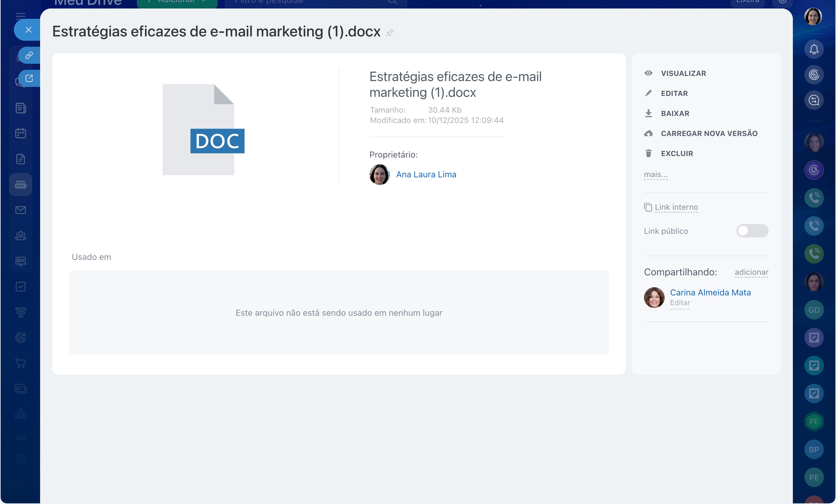Enable the Link público toggle
Viewport: 836px width, 504px height.
pyautogui.click(x=752, y=231)
